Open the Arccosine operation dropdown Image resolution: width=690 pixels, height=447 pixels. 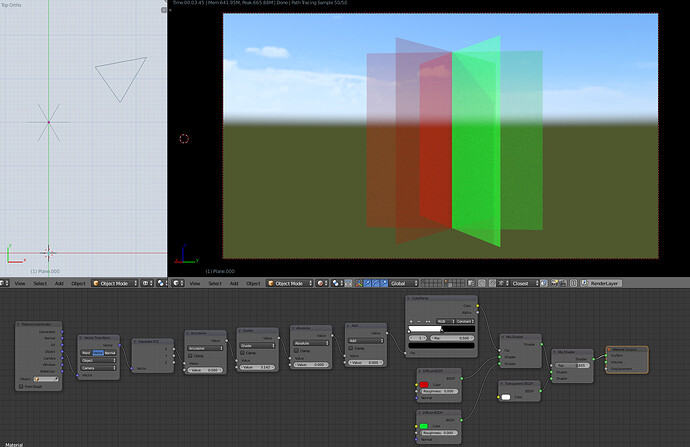coord(205,348)
